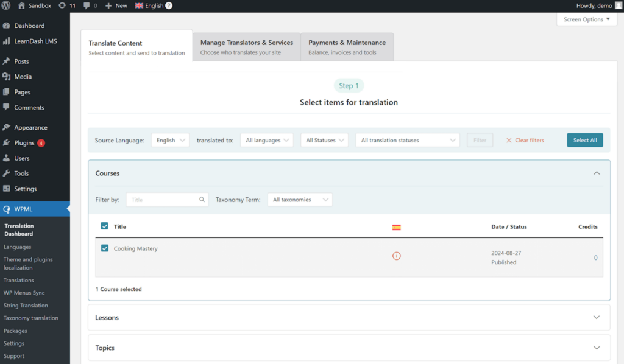Click the Filter button
This screenshot has height=364, width=624.
pos(480,140)
